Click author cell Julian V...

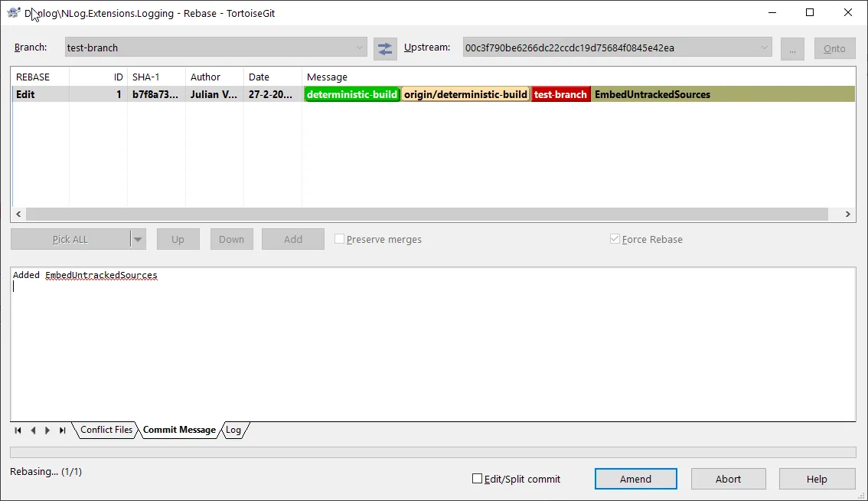pos(214,94)
